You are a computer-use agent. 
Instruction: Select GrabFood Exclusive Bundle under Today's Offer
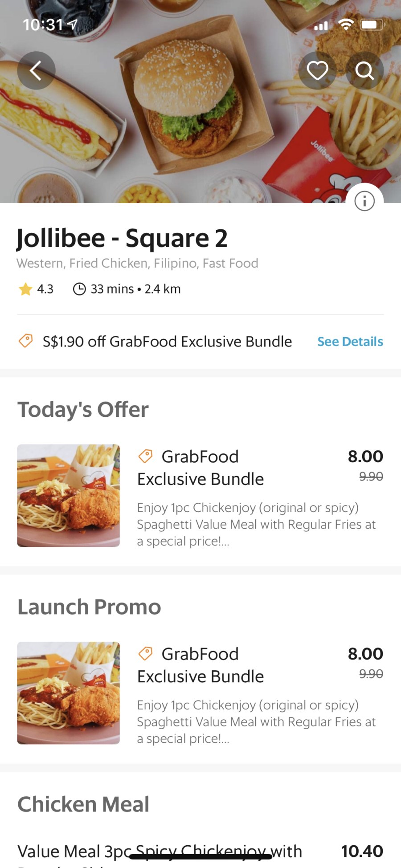(x=200, y=468)
